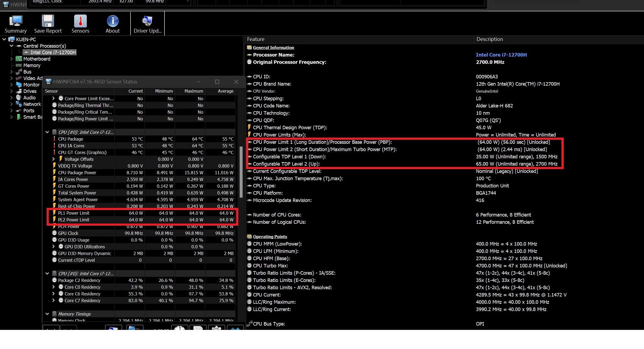Click the Sensor column header

pos(79,91)
